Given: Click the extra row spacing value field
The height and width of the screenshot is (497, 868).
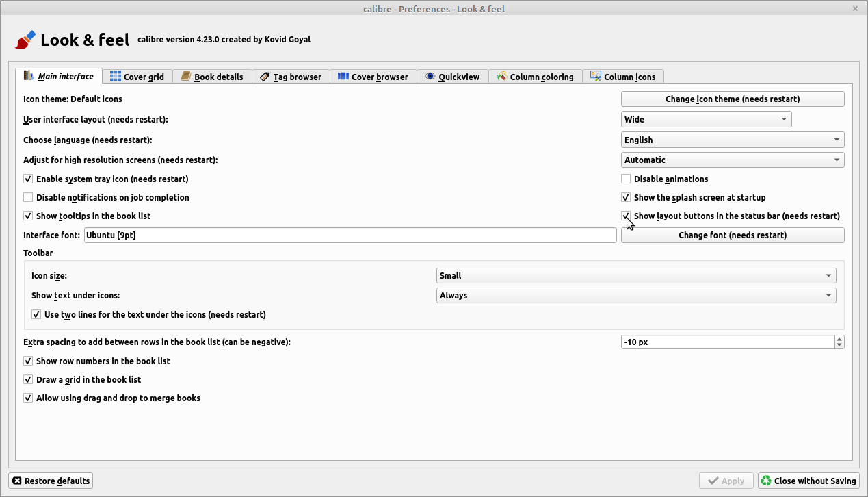Looking at the screenshot, I should click(728, 342).
